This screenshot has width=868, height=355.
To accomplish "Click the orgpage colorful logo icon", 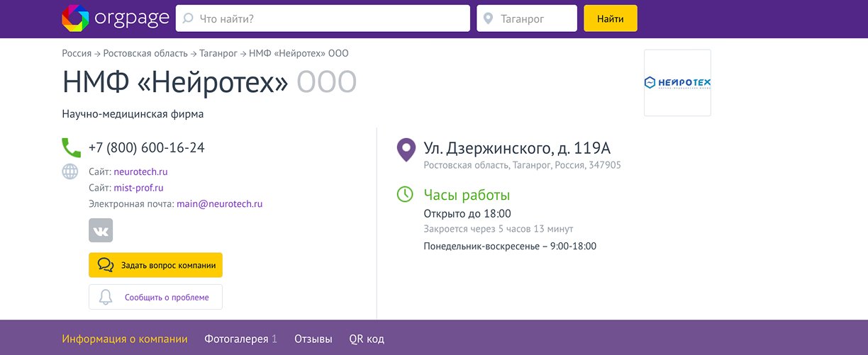I will click(76, 18).
